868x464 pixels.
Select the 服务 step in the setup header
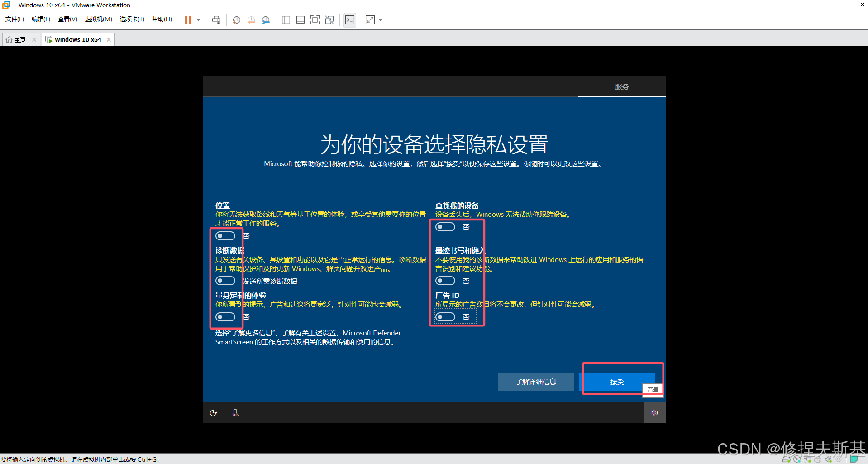pyautogui.click(x=622, y=86)
